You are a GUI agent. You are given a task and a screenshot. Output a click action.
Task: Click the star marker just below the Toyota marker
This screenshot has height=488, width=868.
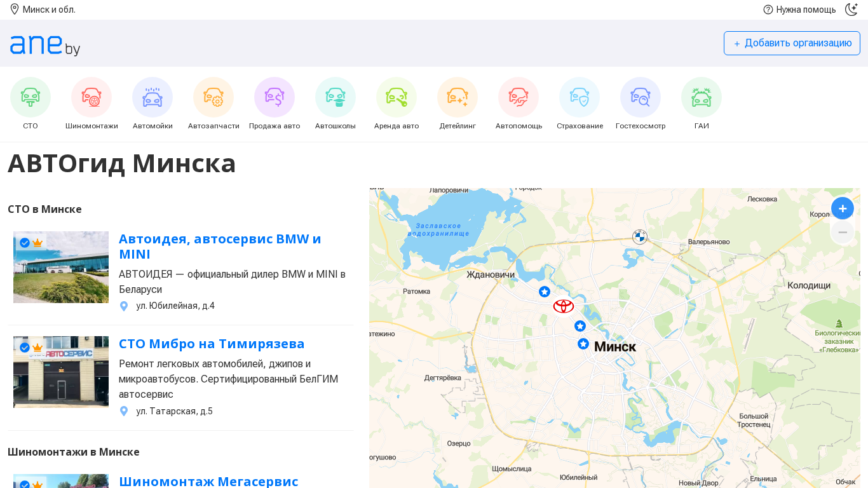click(x=580, y=326)
